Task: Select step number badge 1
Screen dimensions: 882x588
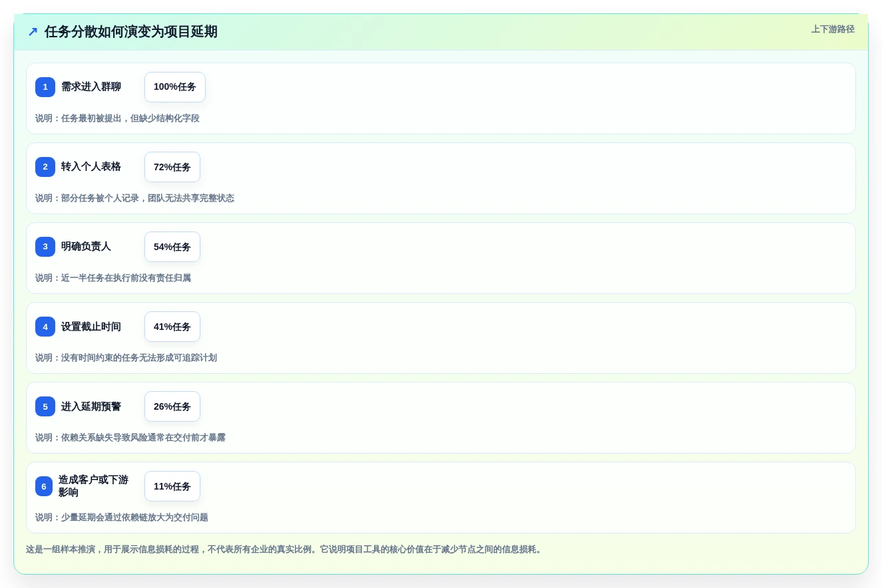Action: point(45,87)
